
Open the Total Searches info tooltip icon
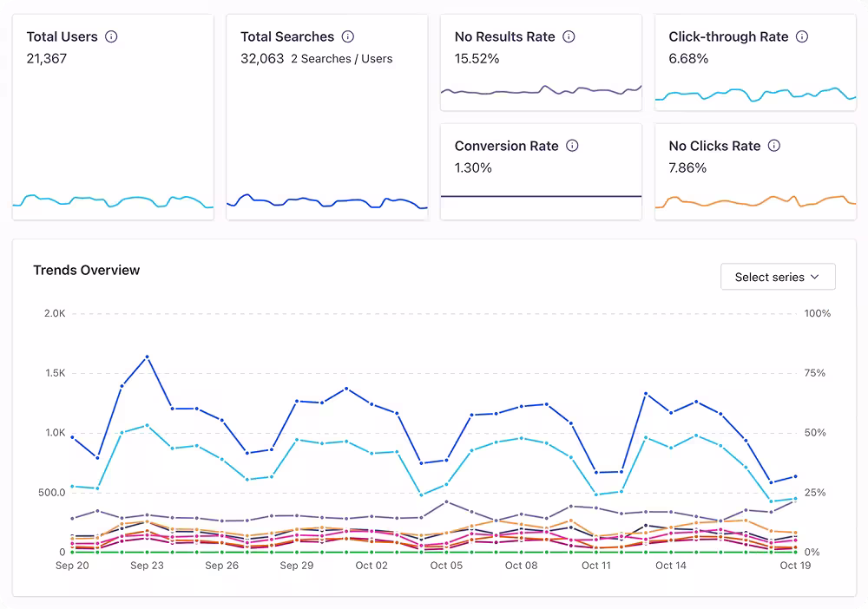[x=348, y=36]
